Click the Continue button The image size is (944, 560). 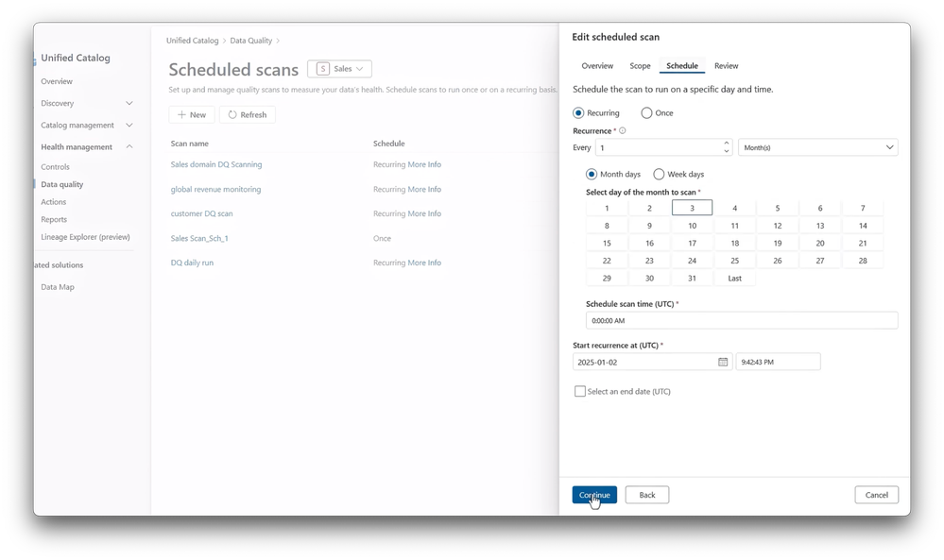[x=594, y=495]
